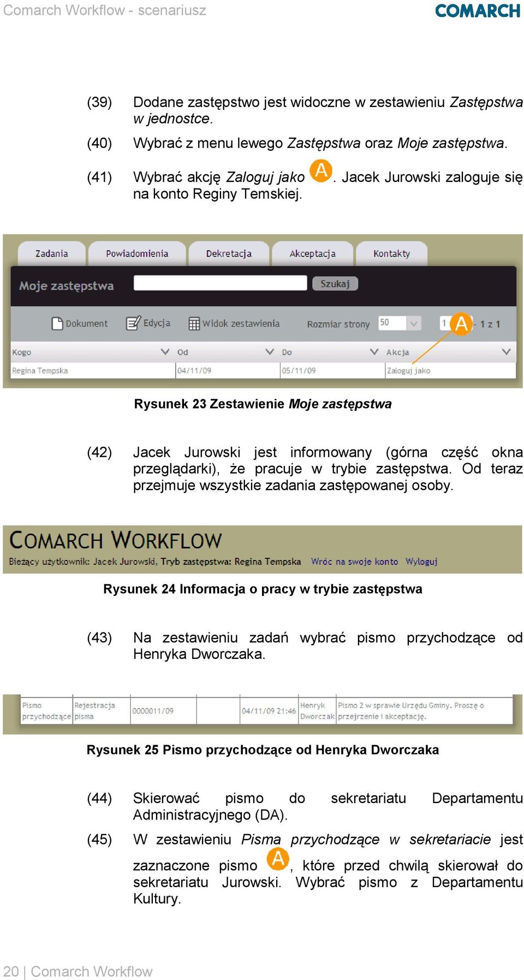Image resolution: width=524 pixels, height=980 pixels.
Task: Expand the Kogo column filter arrow
Action: click(165, 352)
